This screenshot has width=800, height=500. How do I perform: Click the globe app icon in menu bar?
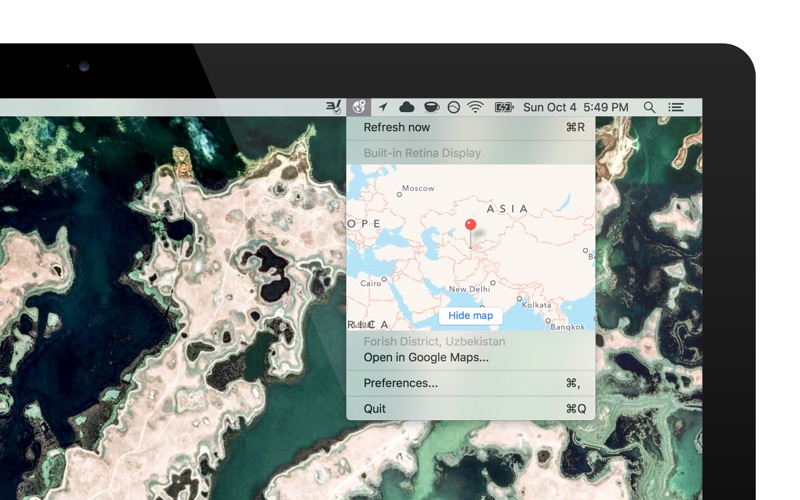click(358, 107)
